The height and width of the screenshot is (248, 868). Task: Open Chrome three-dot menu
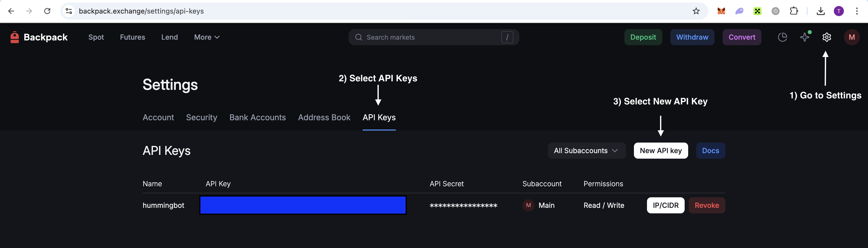click(x=857, y=11)
